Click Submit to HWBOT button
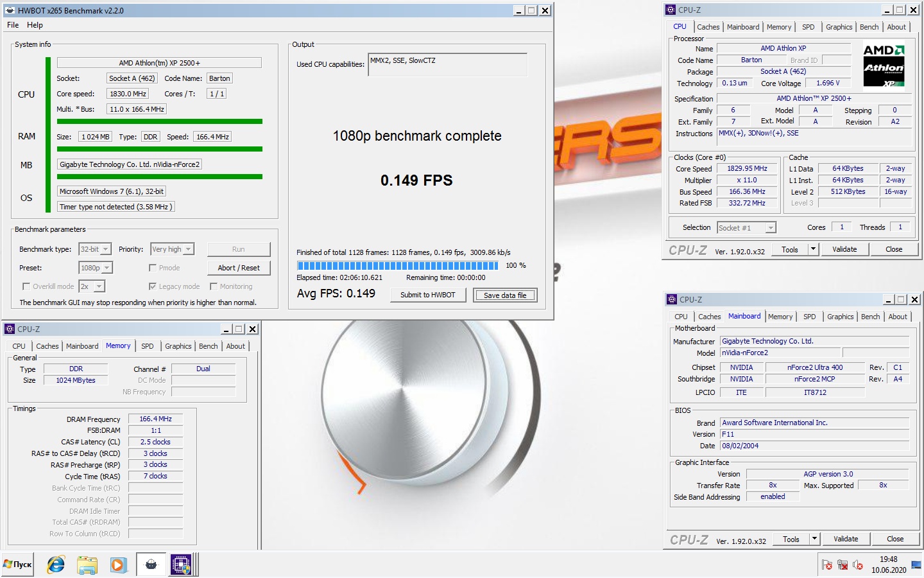This screenshot has width=924, height=578. point(428,295)
